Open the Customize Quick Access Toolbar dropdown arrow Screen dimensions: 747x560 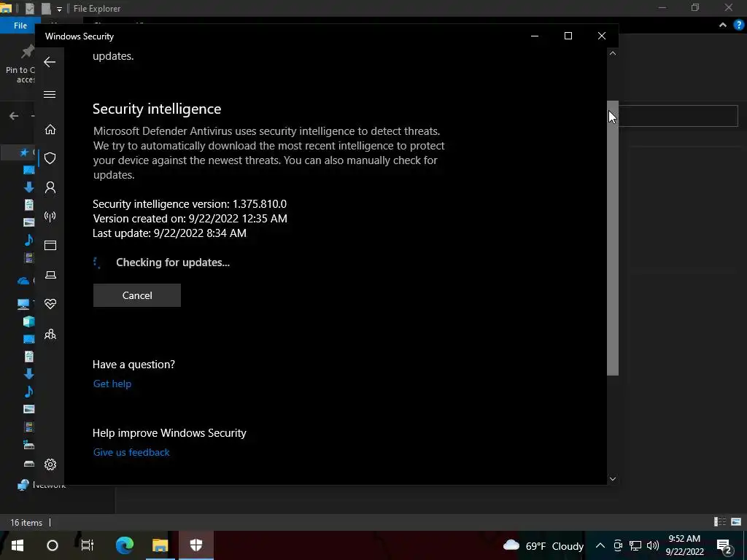(59, 9)
